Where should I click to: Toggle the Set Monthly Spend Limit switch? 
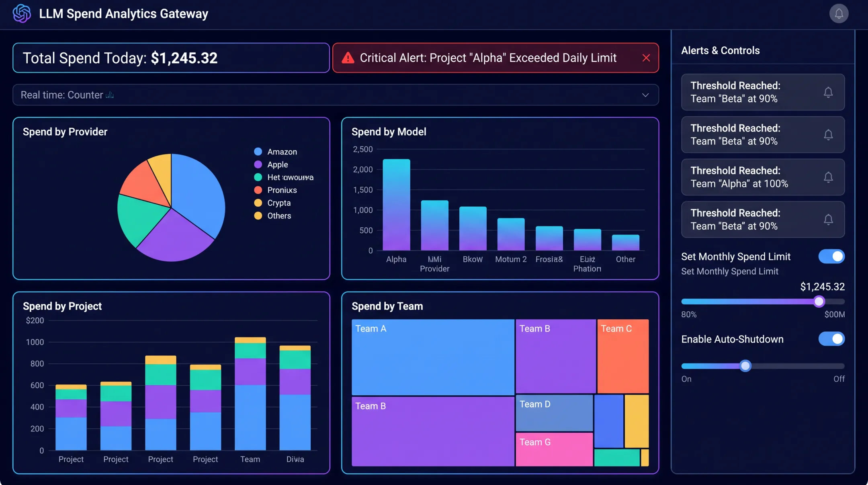point(831,256)
